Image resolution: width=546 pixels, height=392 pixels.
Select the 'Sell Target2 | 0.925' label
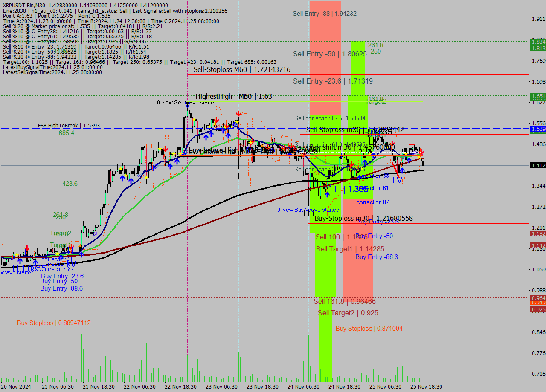point(348,313)
